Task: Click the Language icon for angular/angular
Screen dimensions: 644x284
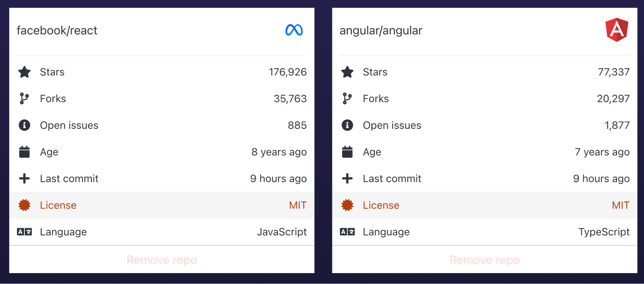Action: coord(347,232)
